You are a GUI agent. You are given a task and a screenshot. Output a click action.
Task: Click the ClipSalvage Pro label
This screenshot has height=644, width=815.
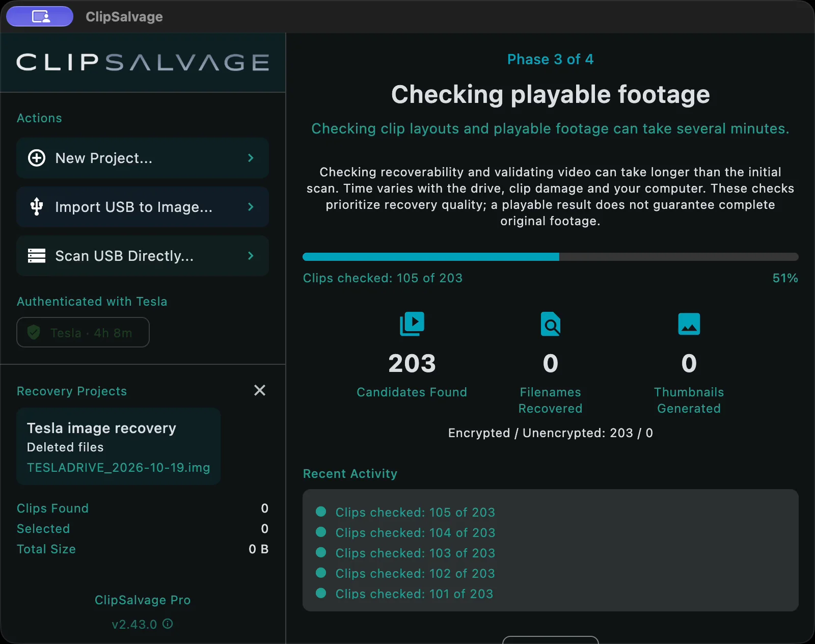pyautogui.click(x=143, y=600)
